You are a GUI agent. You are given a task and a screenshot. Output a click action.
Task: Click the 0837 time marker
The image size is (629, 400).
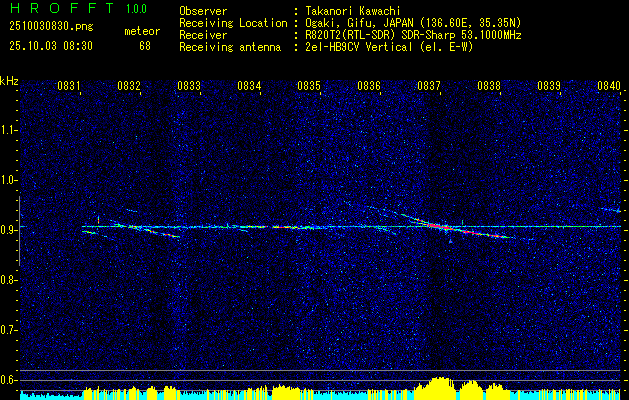[429, 85]
